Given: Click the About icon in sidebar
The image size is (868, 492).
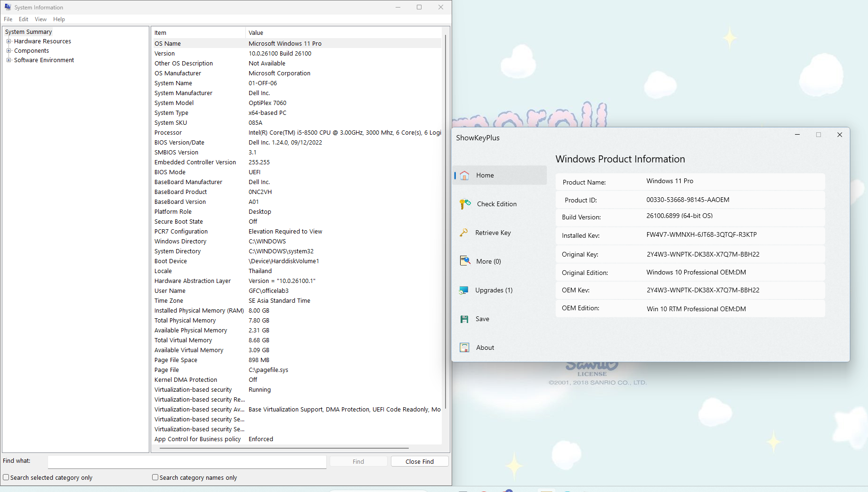Looking at the screenshot, I should tap(464, 347).
